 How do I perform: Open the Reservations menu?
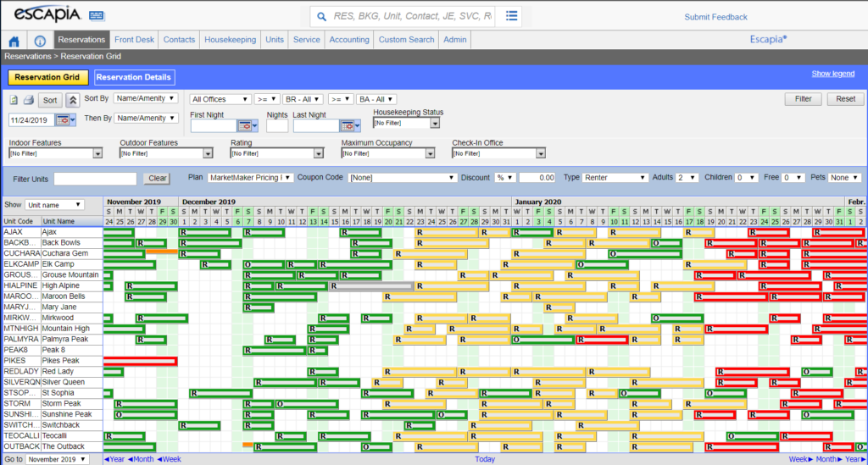(x=81, y=40)
